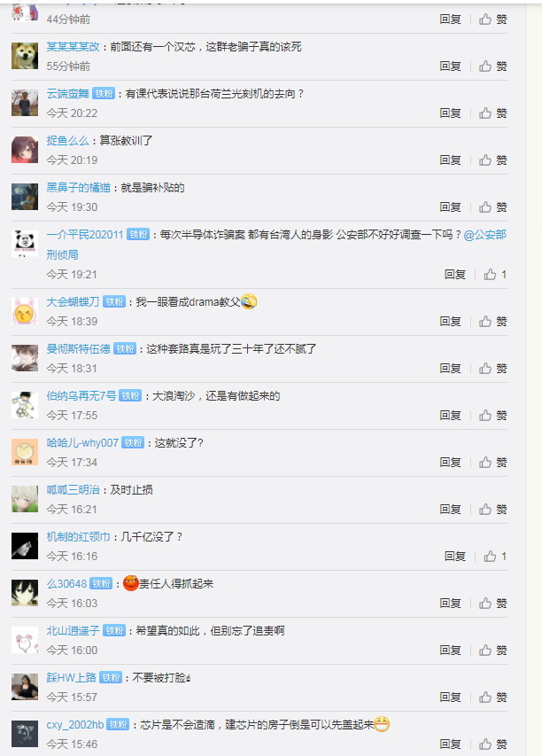
Task: Open 伯纳乌再无7号's user profile
Action: click(x=81, y=396)
